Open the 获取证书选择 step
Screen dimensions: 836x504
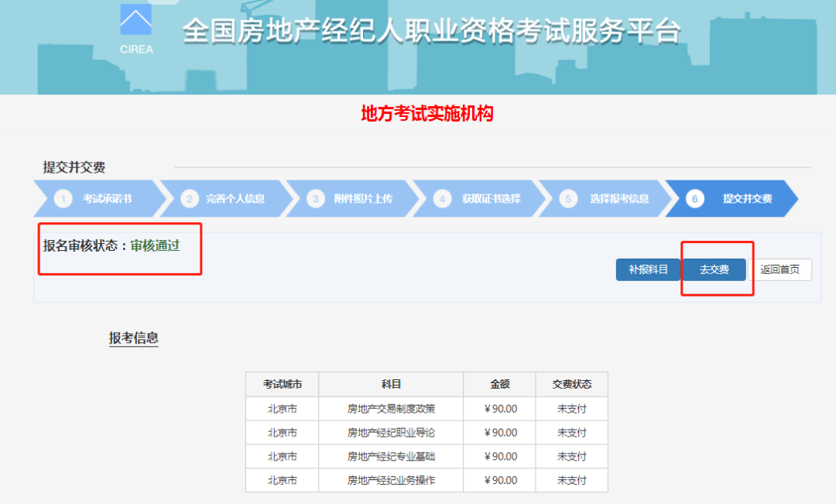click(491, 199)
